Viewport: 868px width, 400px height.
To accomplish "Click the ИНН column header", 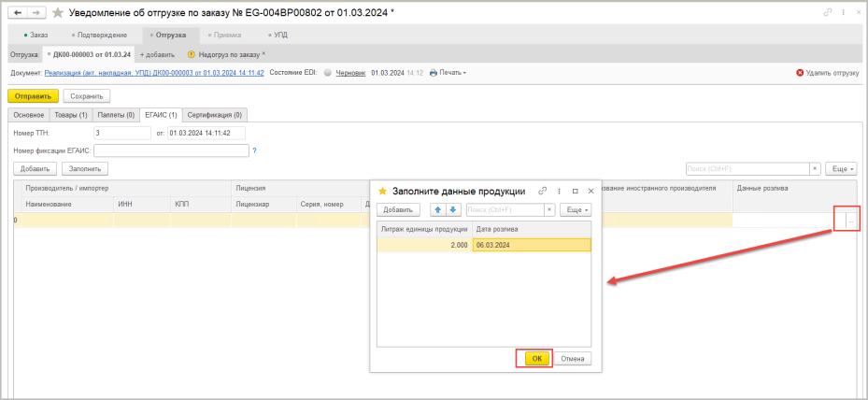I will (142, 205).
